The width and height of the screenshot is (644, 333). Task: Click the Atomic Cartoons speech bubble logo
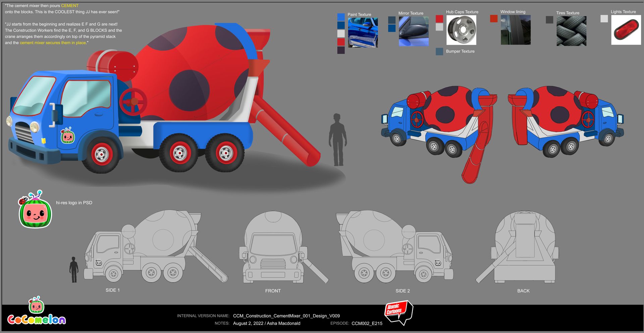coord(398,312)
